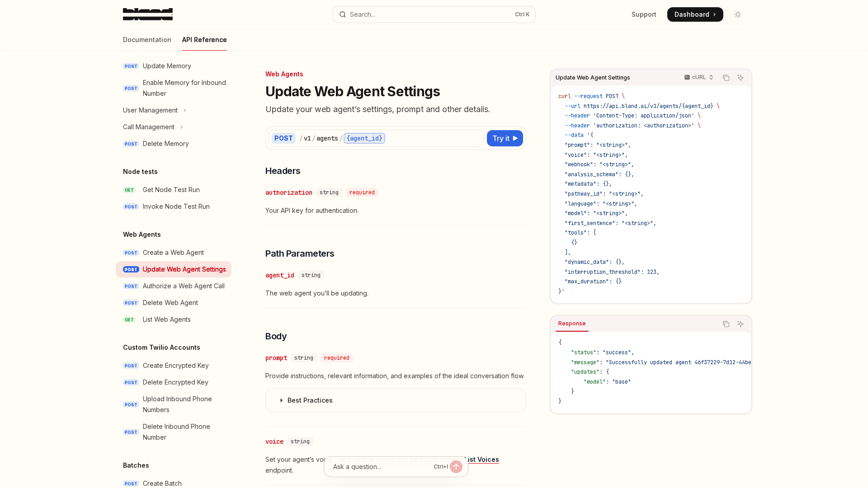The height and width of the screenshot is (488, 868).
Task: Select the Response tab
Action: [572, 324]
